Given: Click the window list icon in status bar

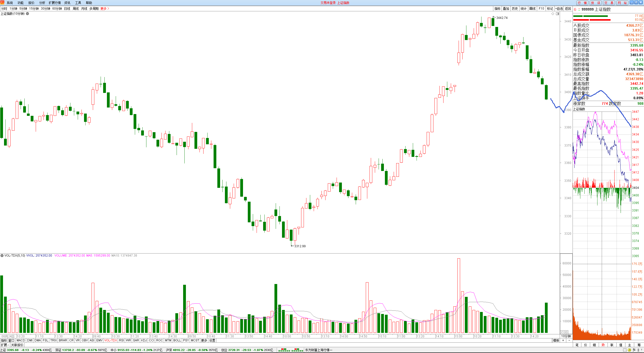Looking at the screenshot, I should click(625, 350).
